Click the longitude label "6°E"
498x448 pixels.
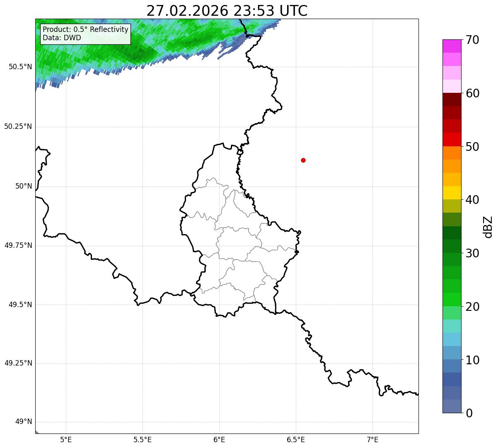pos(219,440)
